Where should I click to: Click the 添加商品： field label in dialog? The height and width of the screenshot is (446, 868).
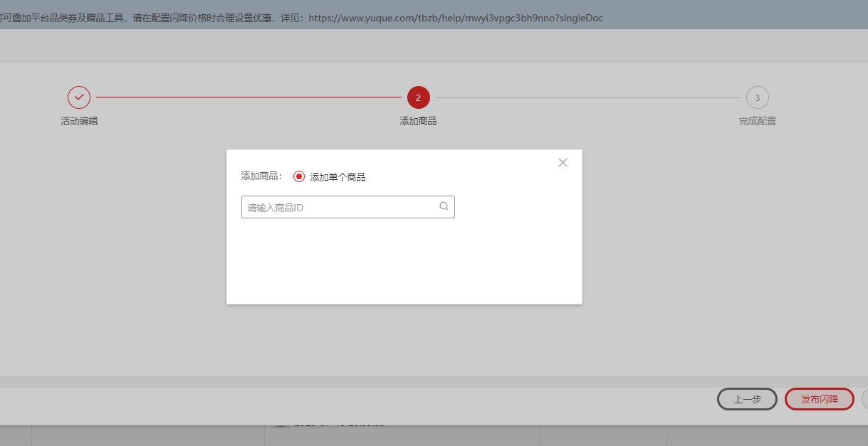tap(261, 176)
